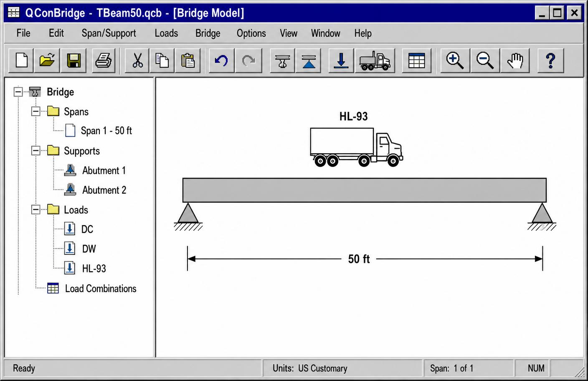Open the File menu
Image resolution: width=588 pixels, height=381 pixels.
click(23, 33)
